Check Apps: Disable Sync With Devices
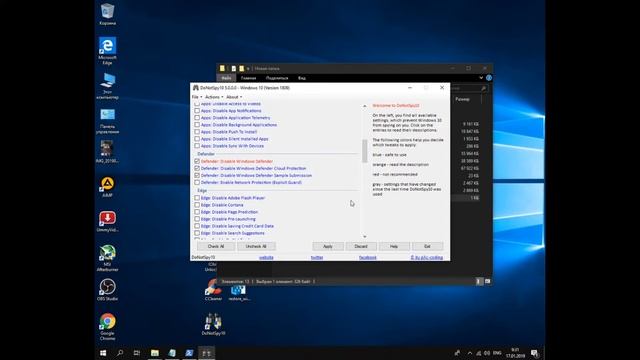This screenshot has width=640, height=360. 197,146
